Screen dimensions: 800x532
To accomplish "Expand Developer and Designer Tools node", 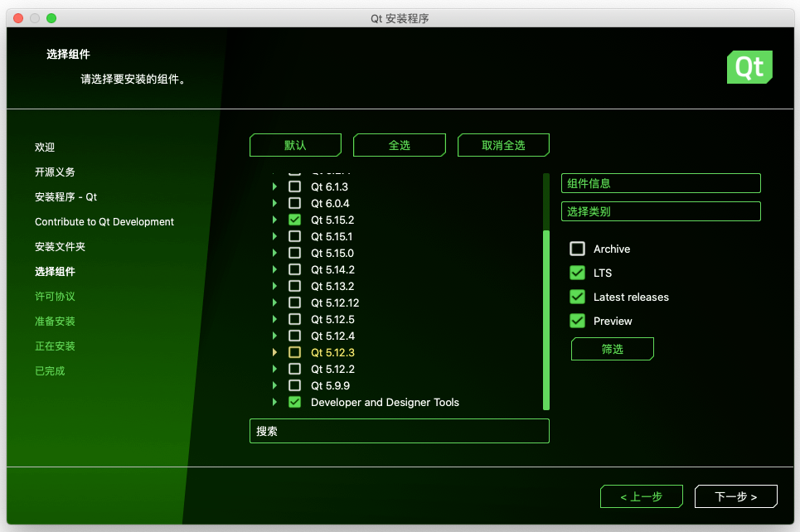I will click(274, 402).
